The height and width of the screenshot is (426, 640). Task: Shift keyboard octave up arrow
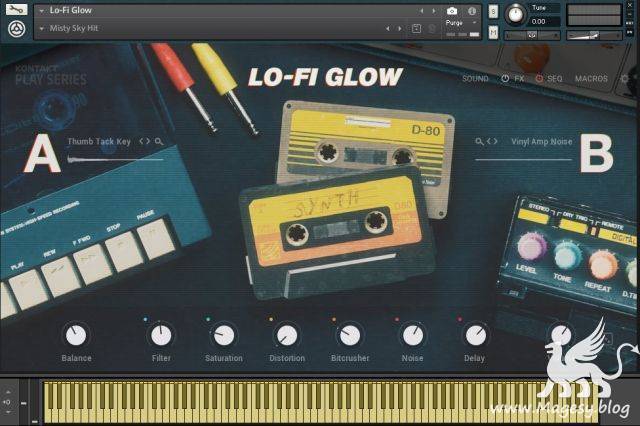(x=8, y=392)
